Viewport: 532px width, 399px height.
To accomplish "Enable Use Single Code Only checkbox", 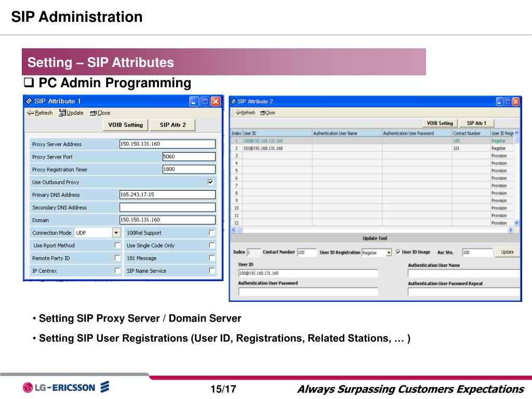I will point(212,245).
